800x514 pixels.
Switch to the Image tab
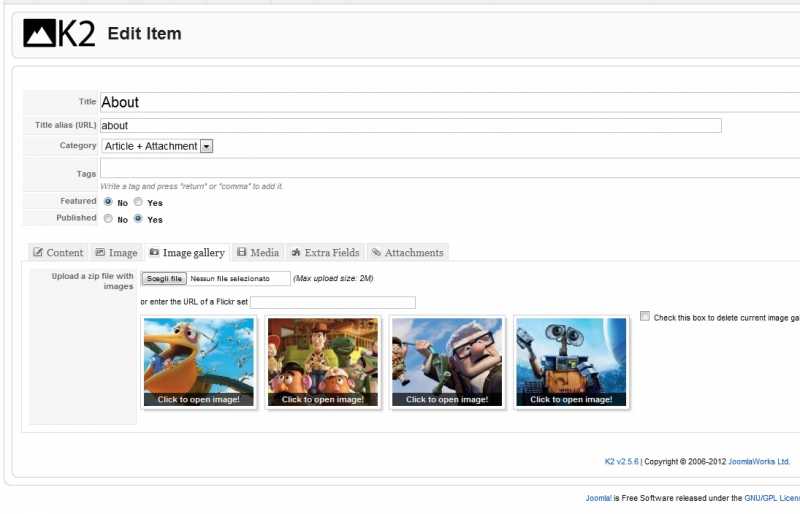click(x=116, y=252)
